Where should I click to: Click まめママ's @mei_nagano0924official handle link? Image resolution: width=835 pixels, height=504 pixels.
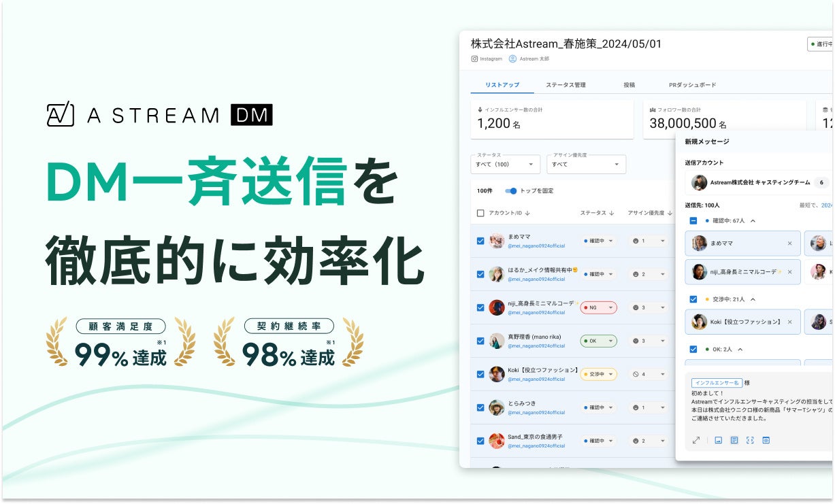(x=536, y=246)
